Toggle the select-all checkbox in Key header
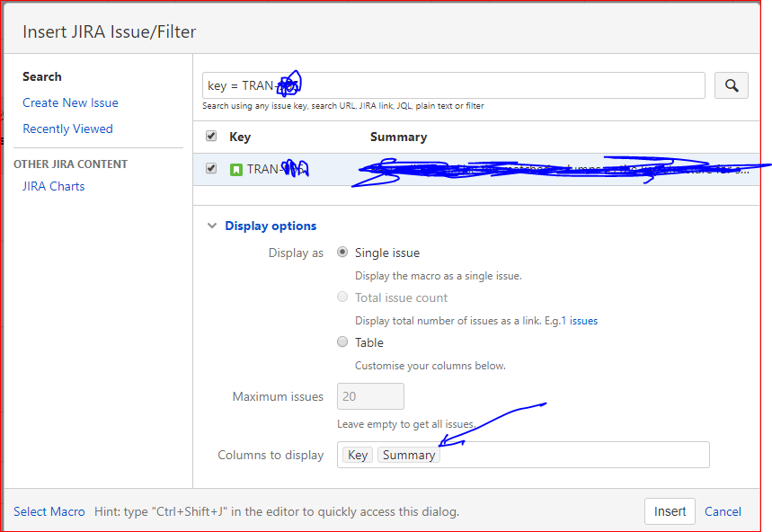This screenshot has height=532, width=772. pos(211,136)
